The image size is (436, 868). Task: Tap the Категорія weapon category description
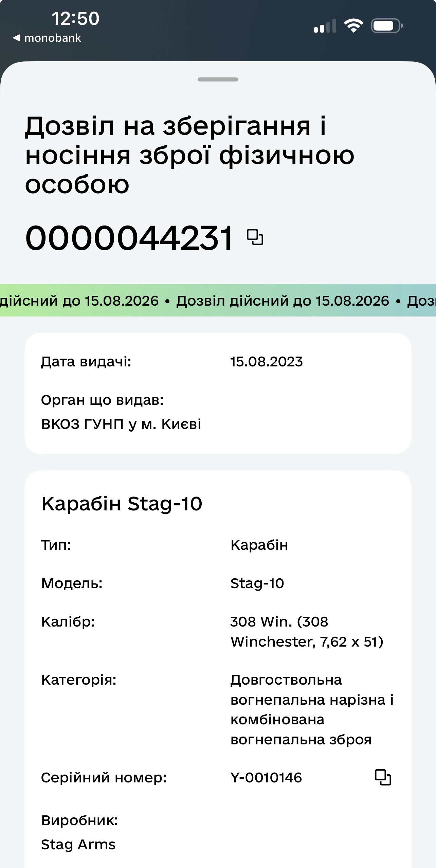311,709
